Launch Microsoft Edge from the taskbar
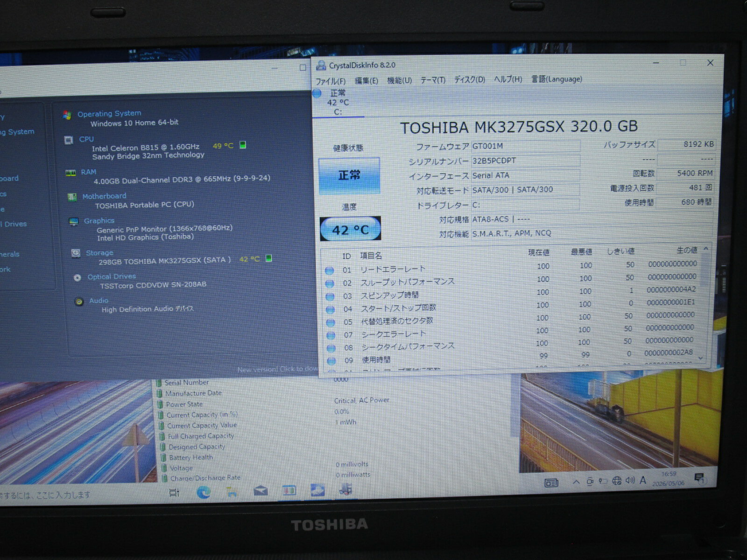 coord(204,491)
